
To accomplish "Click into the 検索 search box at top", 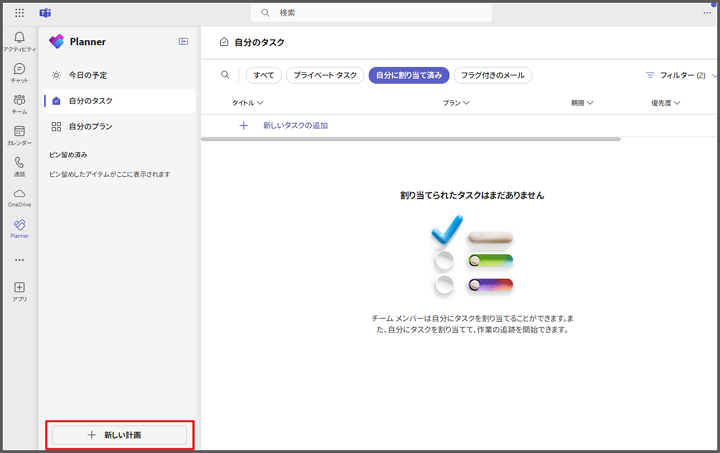I will click(371, 13).
